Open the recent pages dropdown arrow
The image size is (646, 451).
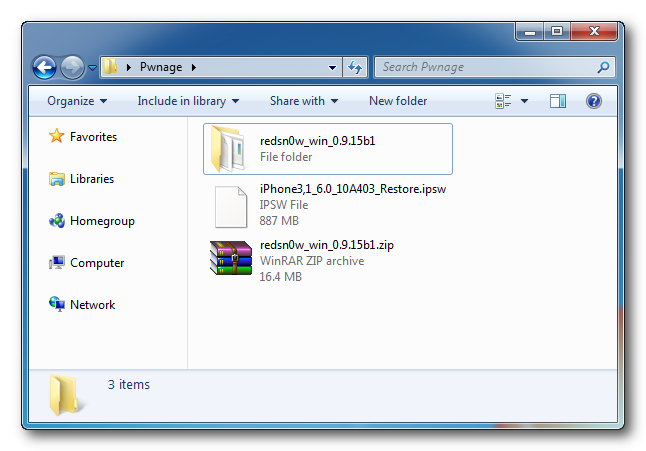(92, 68)
